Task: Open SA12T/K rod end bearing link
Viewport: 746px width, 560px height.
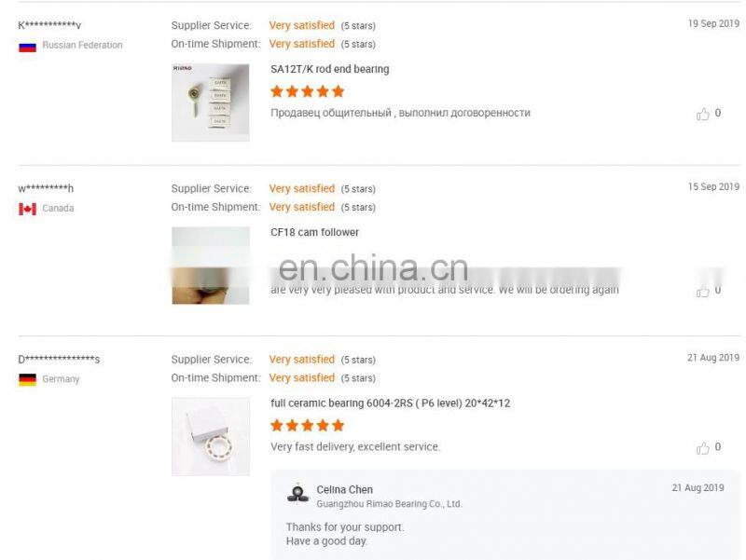Action: [330, 69]
